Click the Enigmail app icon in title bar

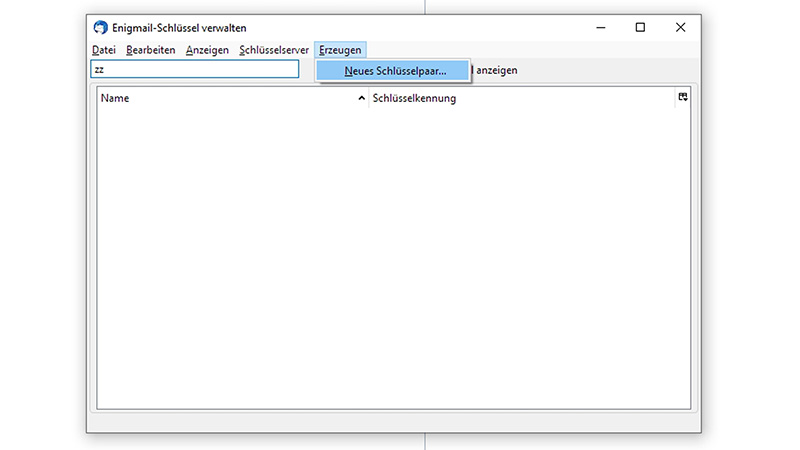100,27
